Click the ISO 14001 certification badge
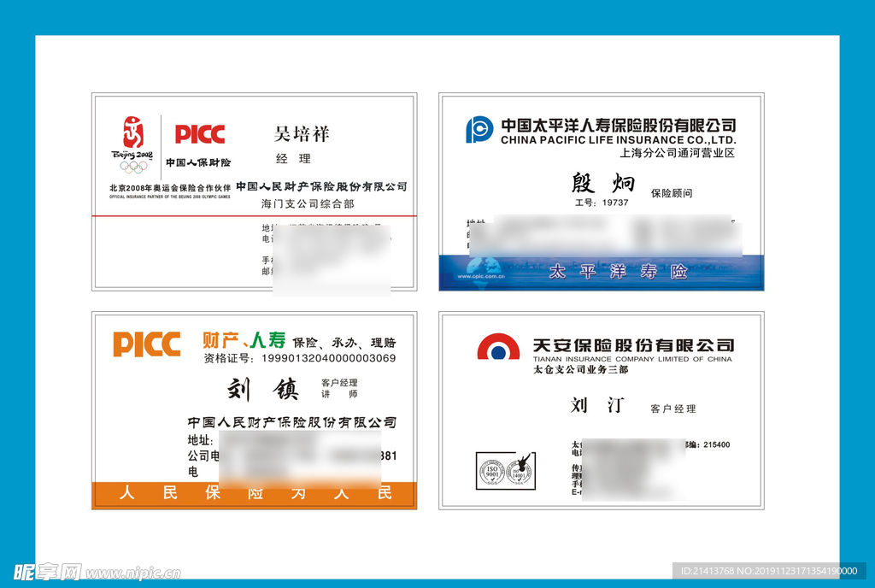 point(519,472)
